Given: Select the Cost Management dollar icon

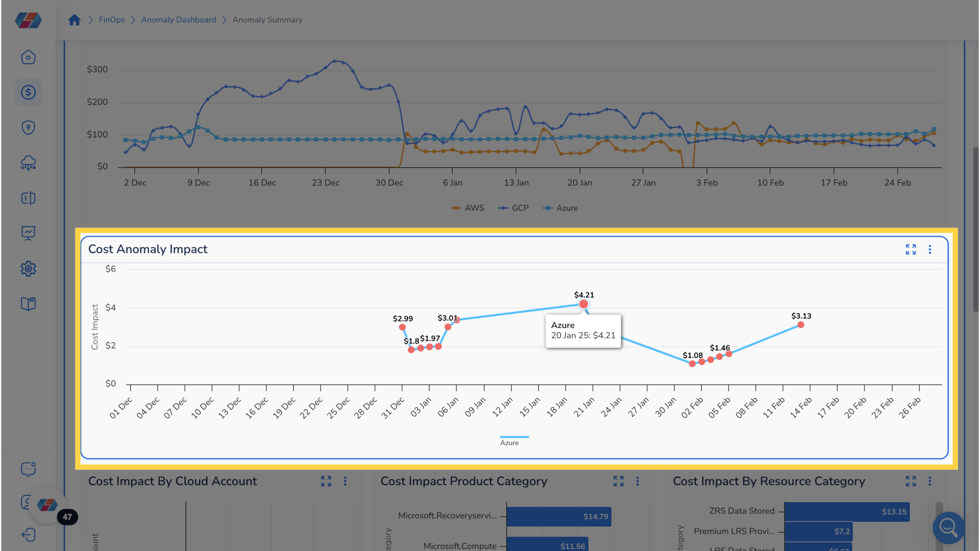Looking at the screenshot, I should (x=28, y=92).
